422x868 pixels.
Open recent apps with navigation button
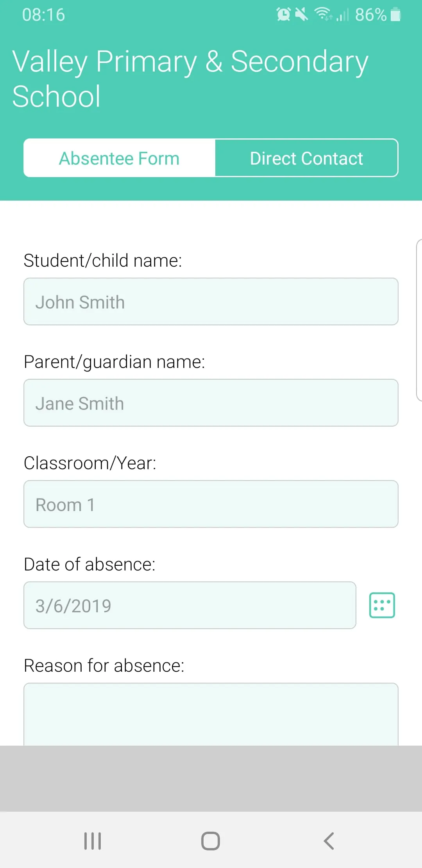point(93,841)
